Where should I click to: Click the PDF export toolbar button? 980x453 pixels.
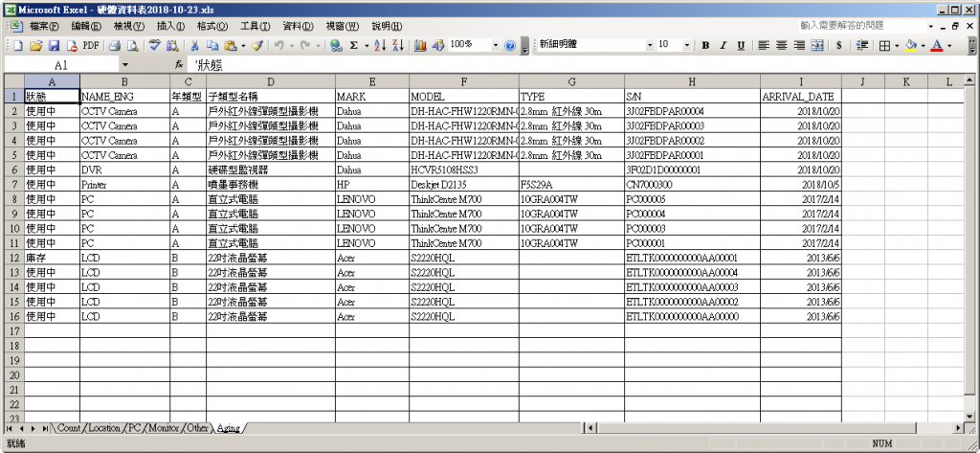[91, 46]
